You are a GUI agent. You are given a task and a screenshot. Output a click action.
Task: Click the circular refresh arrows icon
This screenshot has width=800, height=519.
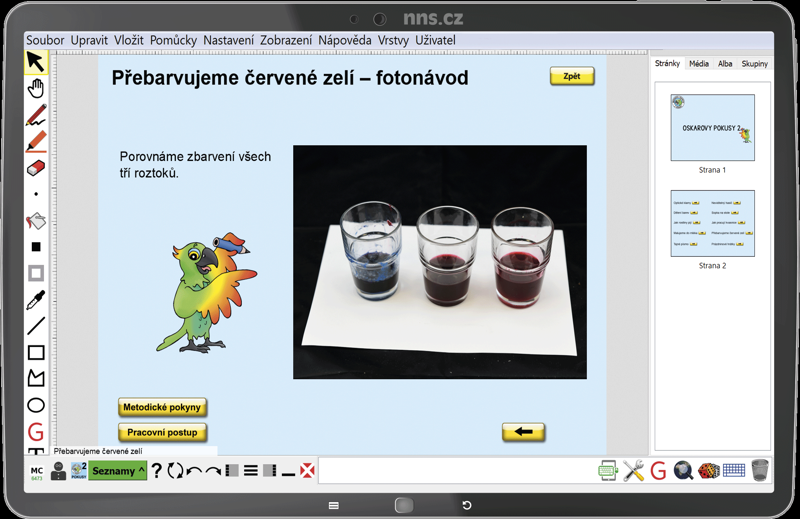(x=175, y=471)
